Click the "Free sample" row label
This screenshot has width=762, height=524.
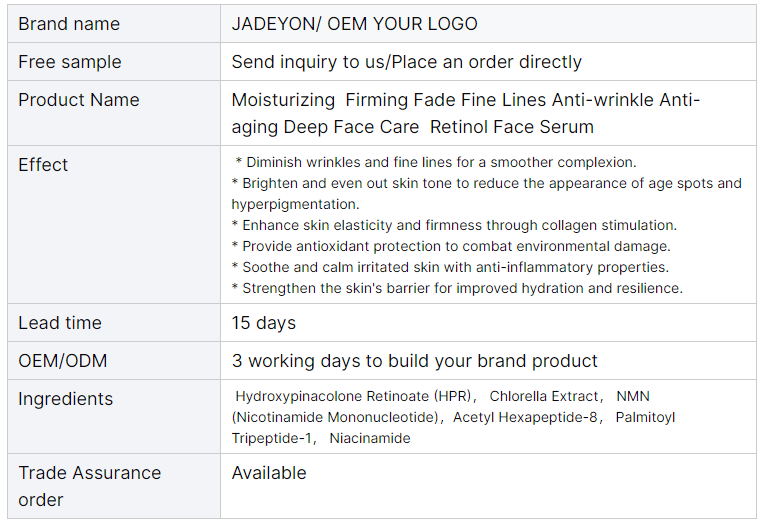(70, 62)
